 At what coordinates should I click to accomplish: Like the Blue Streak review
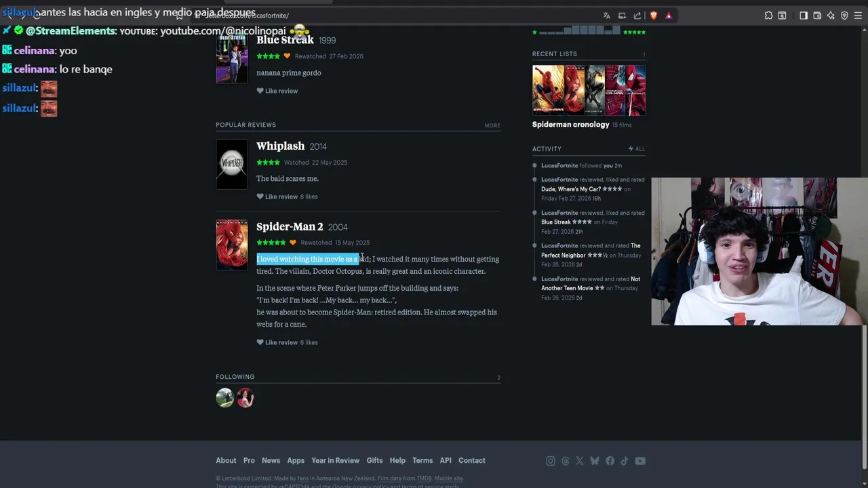pos(277,91)
